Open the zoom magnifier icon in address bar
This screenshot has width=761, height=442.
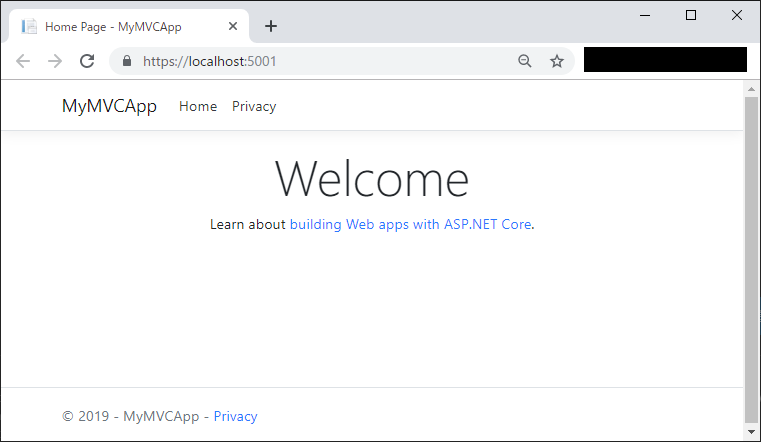click(x=525, y=61)
